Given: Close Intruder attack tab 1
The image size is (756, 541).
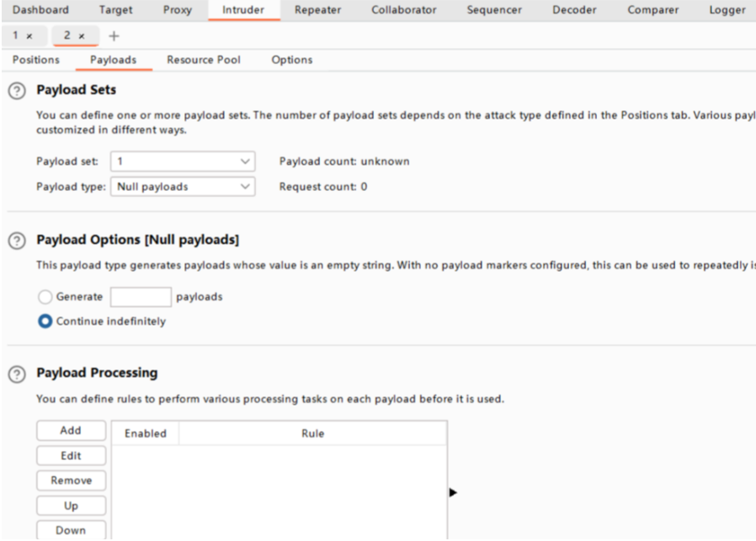Looking at the screenshot, I should click(30, 37).
